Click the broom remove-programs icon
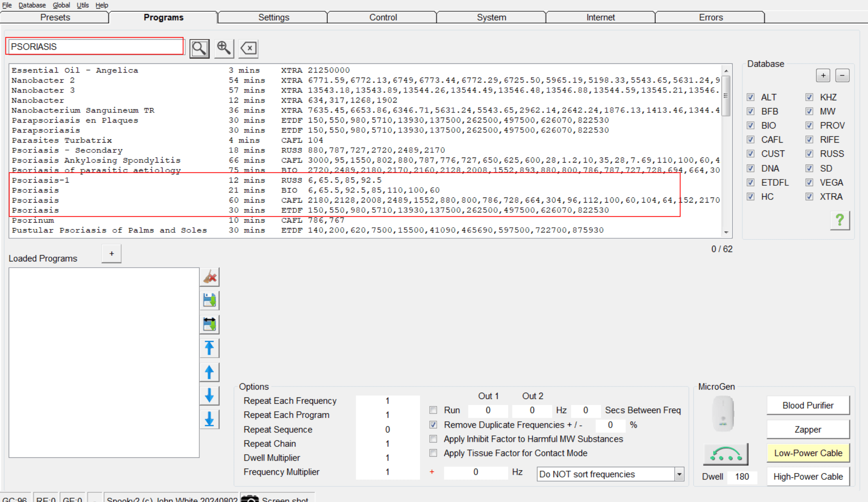The height and width of the screenshot is (502, 868). coord(210,277)
